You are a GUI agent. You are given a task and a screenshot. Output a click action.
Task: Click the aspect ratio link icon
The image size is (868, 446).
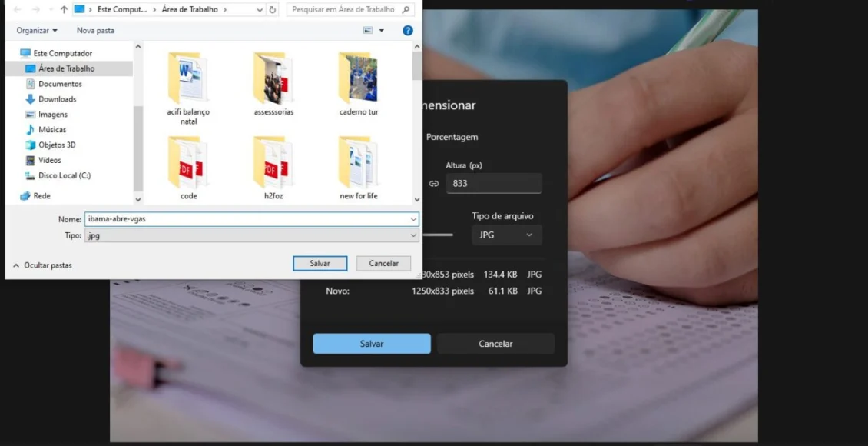point(434,184)
